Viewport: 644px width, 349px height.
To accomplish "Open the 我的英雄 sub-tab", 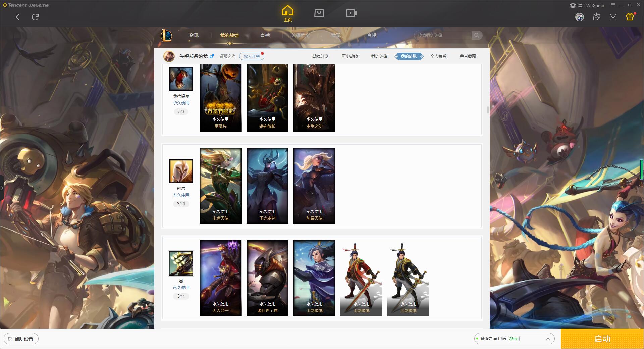I will (379, 56).
